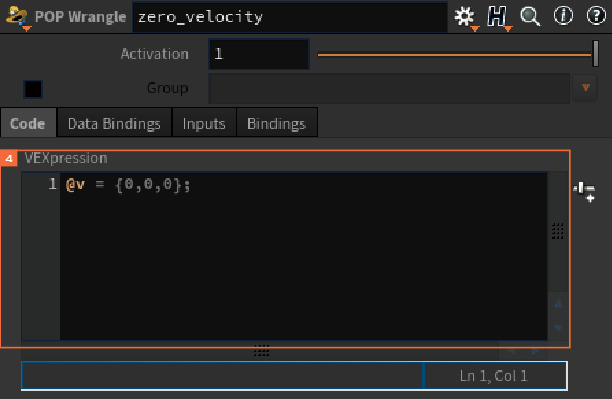Click the Group text field

389,88
